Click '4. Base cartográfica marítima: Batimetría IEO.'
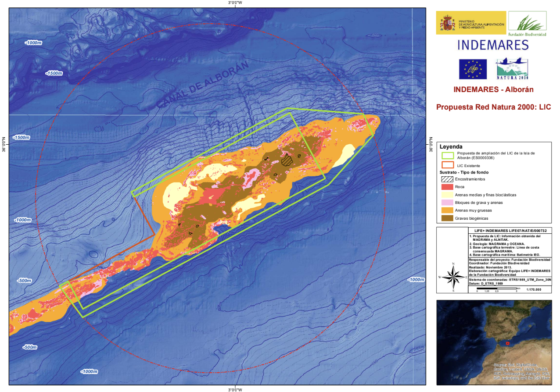 point(505,255)
